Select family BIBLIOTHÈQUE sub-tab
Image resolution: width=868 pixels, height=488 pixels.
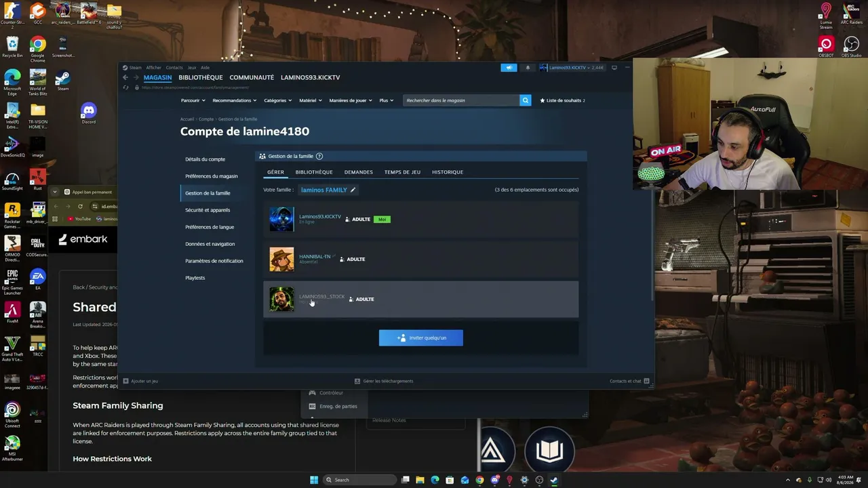point(314,172)
